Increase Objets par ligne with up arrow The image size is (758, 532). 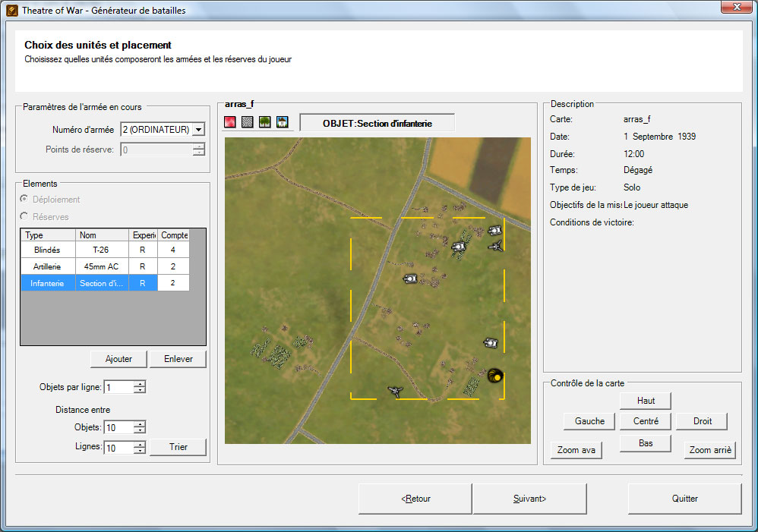point(140,384)
